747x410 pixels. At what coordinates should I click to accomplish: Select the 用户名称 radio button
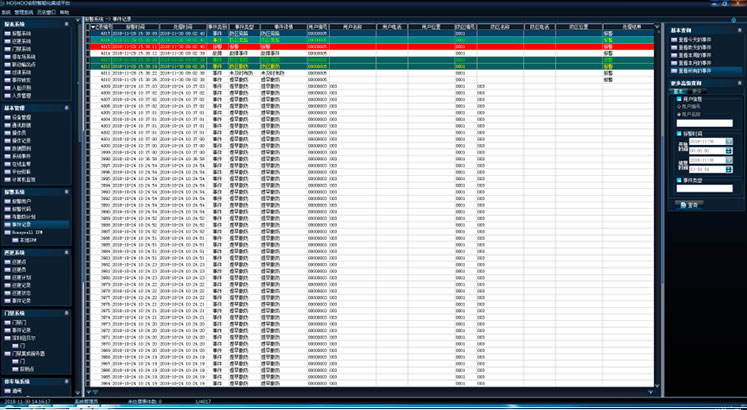coord(679,114)
